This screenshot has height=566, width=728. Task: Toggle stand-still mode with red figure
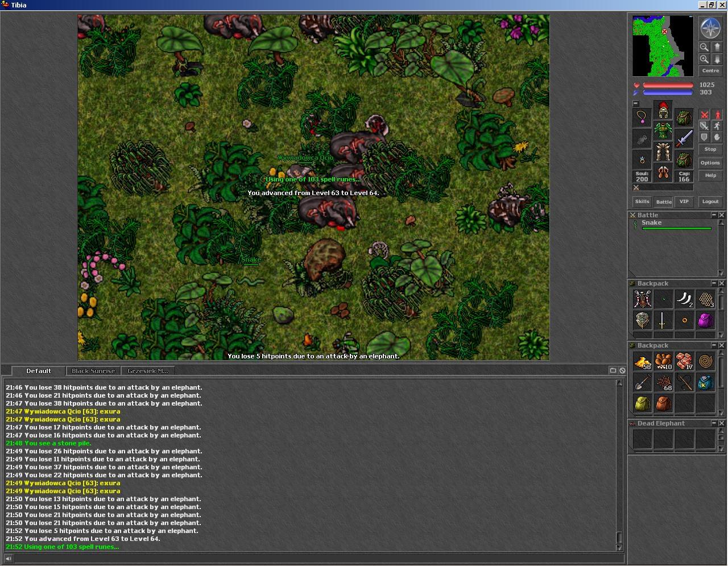tap(717, 115)
